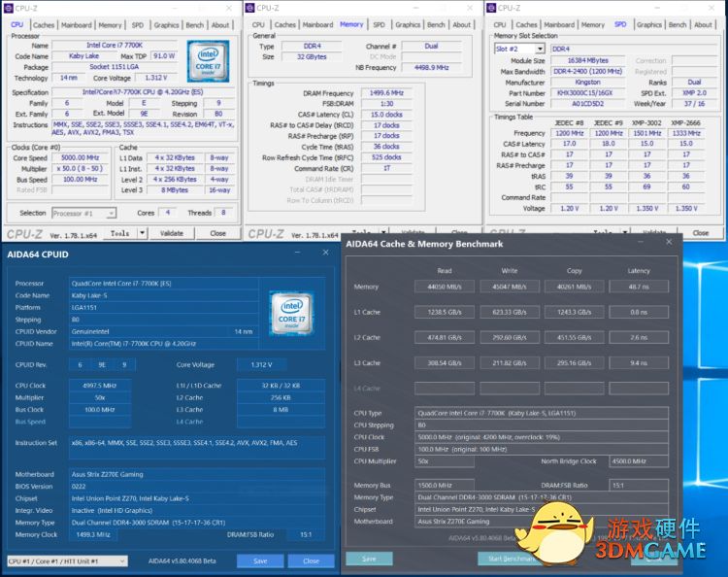Click the Manufacturer field Kingston
728x577 pixels.
(587, 83)
